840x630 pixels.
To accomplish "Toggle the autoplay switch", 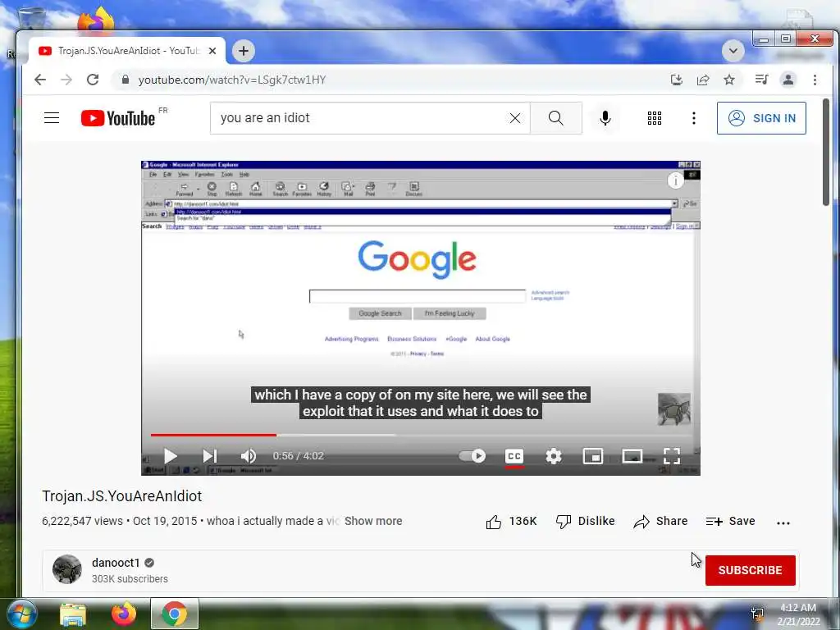I will pos(472,456).
